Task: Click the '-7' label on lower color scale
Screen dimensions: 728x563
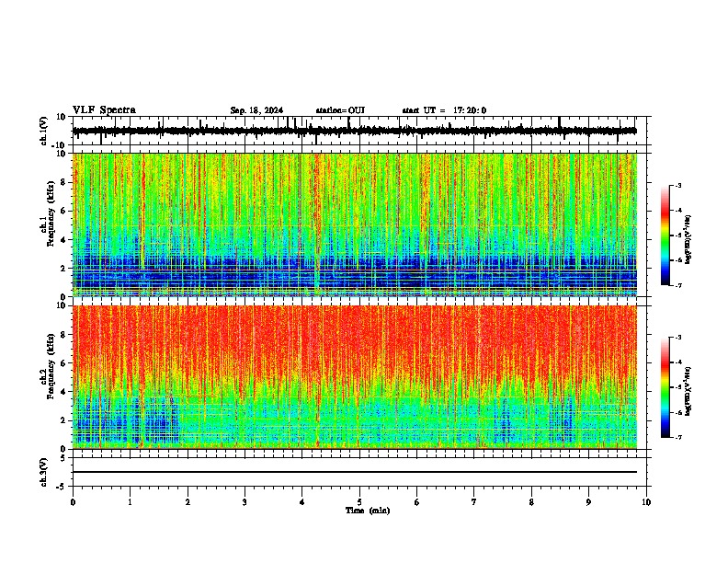Action: [677, 437]
